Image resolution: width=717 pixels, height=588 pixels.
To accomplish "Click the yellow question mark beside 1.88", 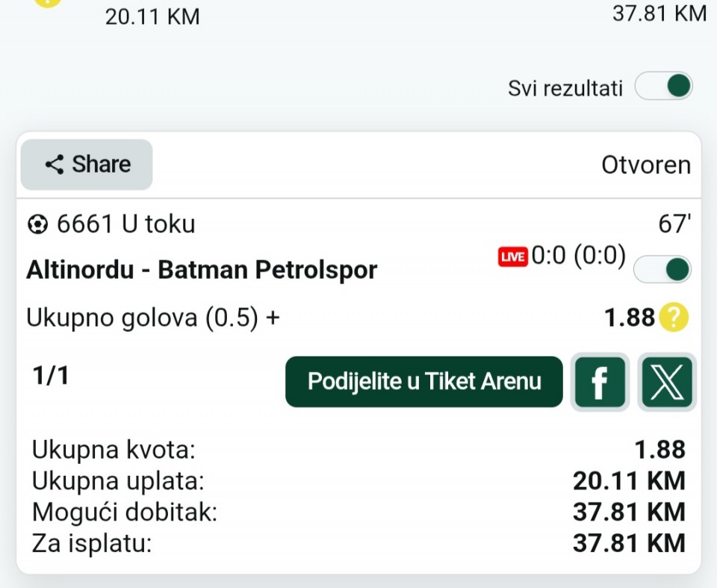I will (x=674, y=317).
